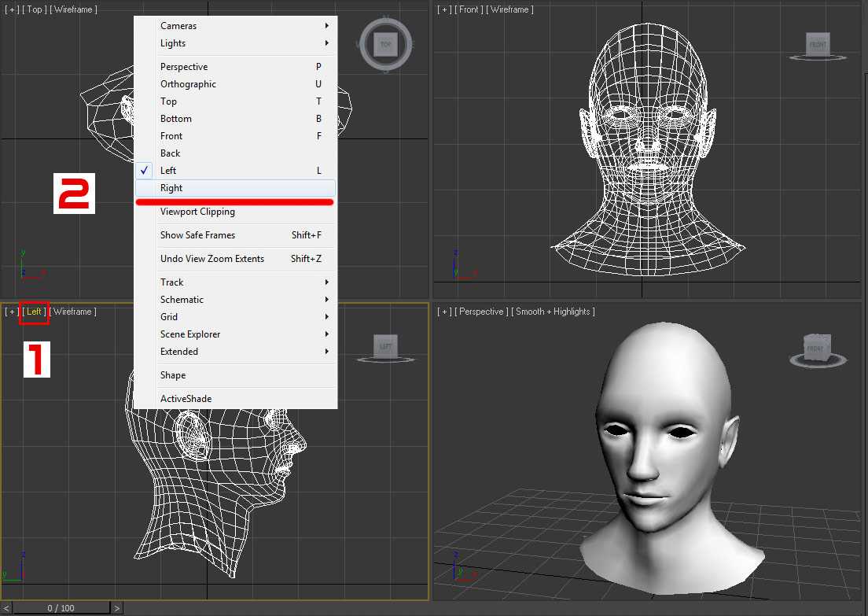Click the Perspective viewport ViewCube
Screen dimensions: 868x616
tap(817, 346)
